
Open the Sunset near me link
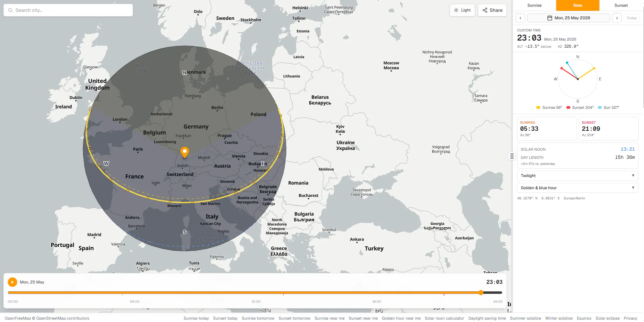(363, 318)
